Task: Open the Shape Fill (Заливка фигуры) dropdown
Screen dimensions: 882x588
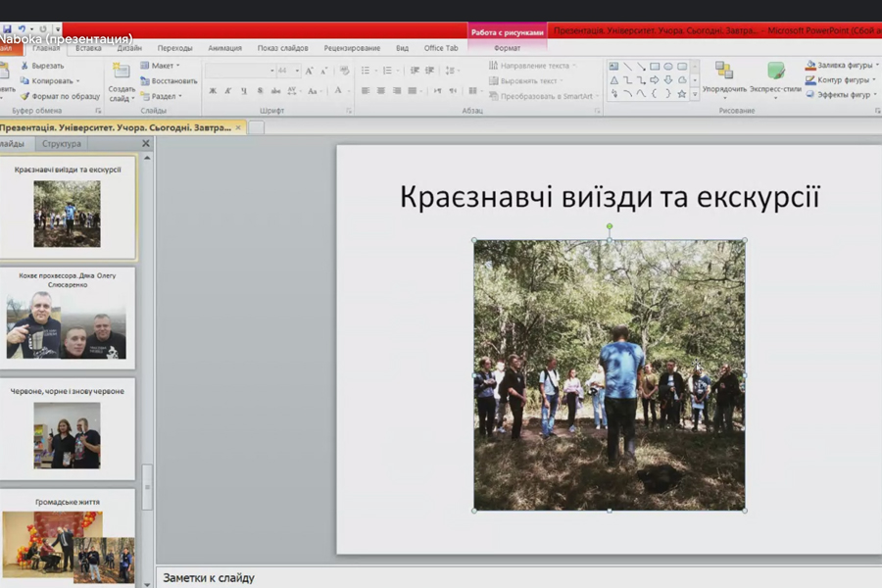Action: coord(843,66)
